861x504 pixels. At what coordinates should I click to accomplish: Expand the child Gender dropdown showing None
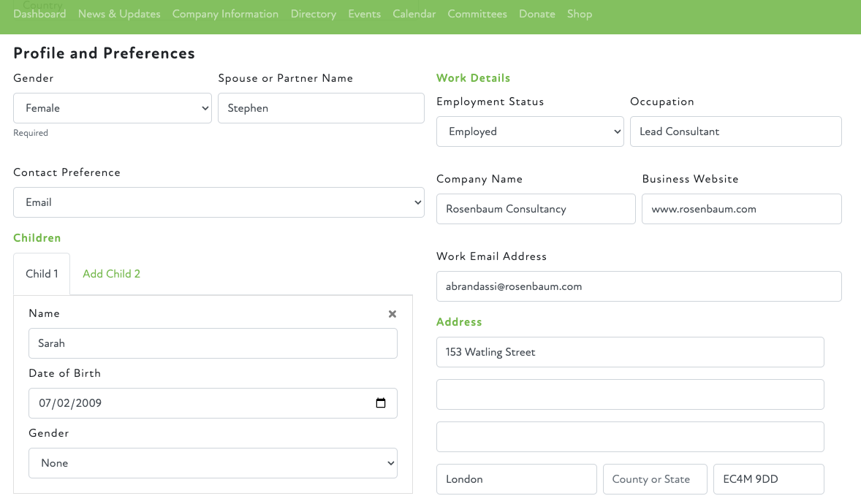click(x=213, y=463)
